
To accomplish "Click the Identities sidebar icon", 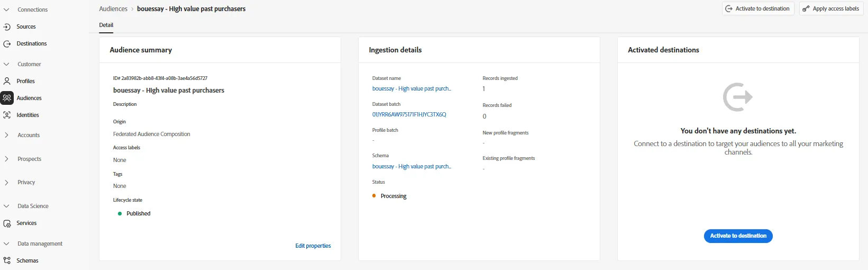I will tap(7, 115).
